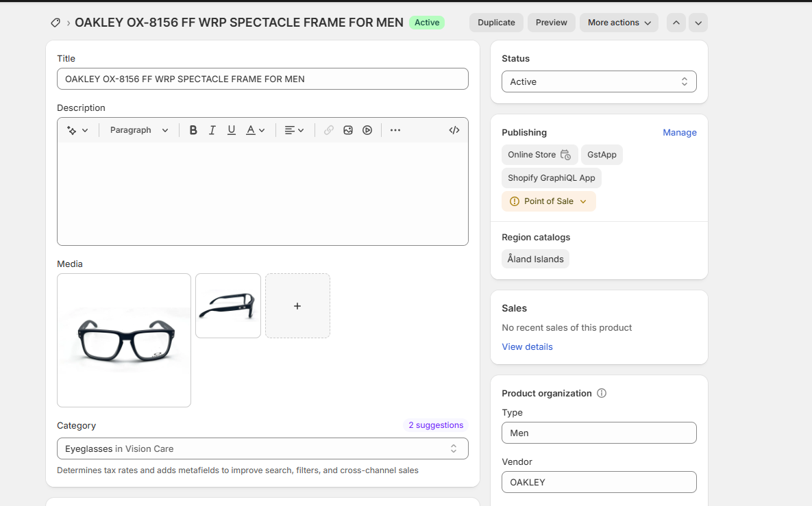Click the GstApp channel chip

pyautogui.click(x=602, y=155)
